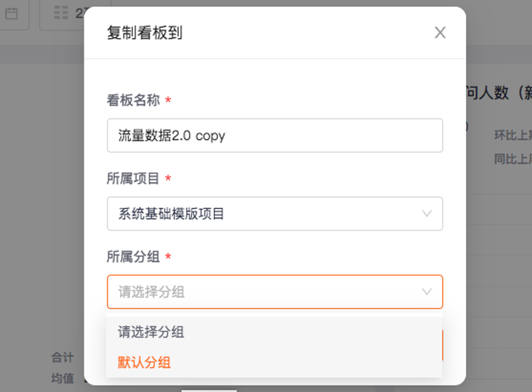This screenshot has width=532, height=392.
Task: Click the 所属项目 label
Action: tap(133, 178)
